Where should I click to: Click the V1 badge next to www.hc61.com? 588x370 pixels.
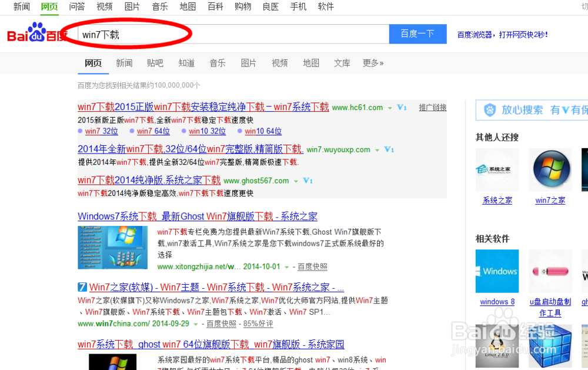click(402, 107)
